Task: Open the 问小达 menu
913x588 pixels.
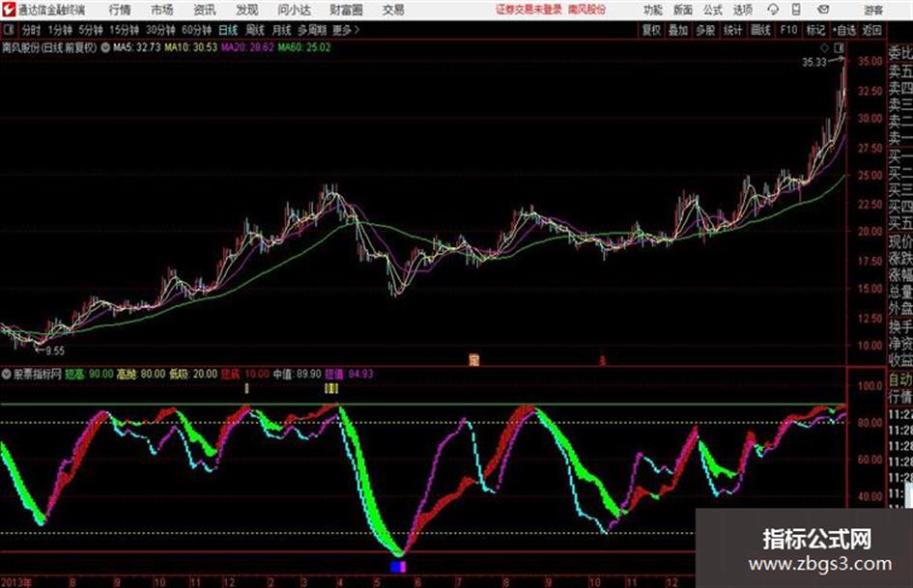Action: [x=294, y=10]
